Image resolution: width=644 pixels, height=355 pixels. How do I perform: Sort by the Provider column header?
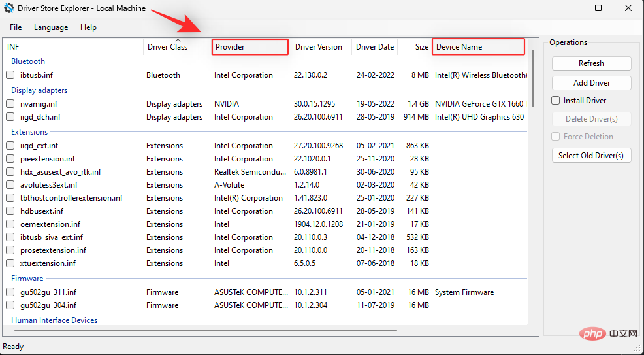pyautogui.click(x=250, y=47)
